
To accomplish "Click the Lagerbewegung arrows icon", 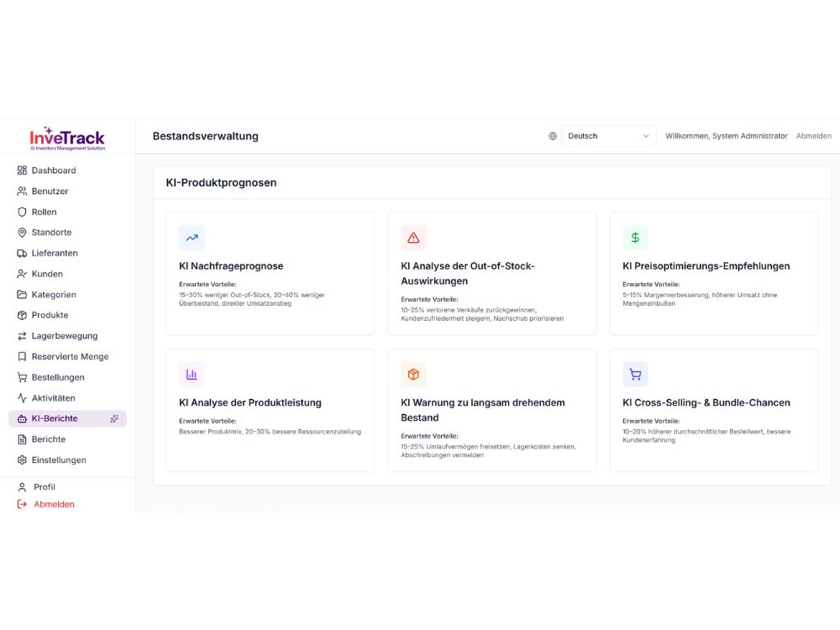I will tap(22, 336).
